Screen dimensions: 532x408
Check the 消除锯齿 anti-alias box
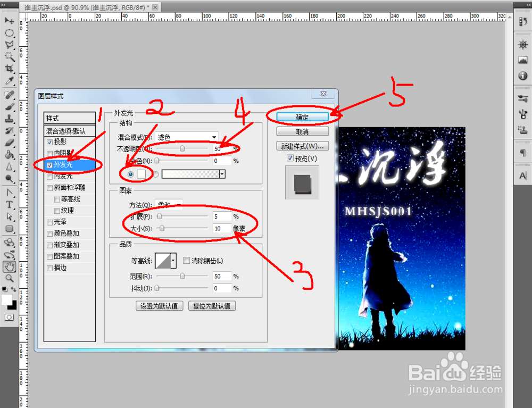tap(186, 261)
